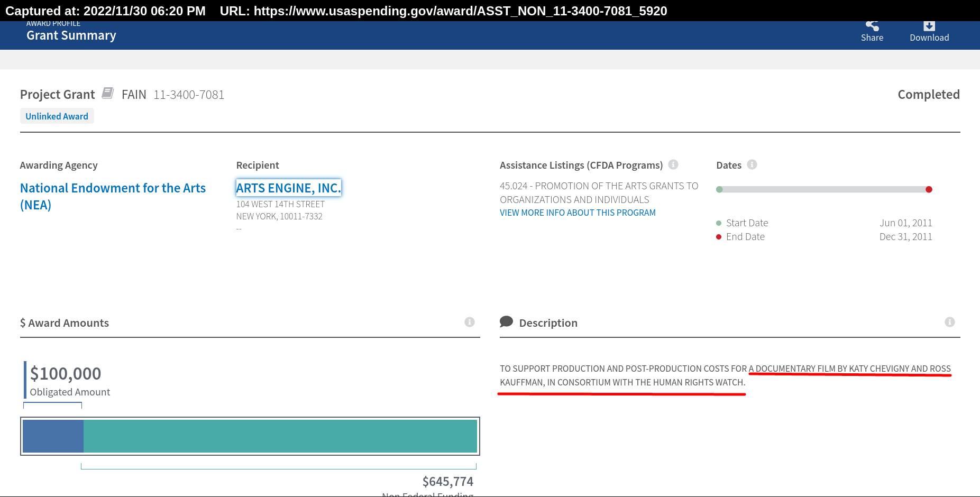Click the green start-date marker on timeline

[x=719, y=189]
